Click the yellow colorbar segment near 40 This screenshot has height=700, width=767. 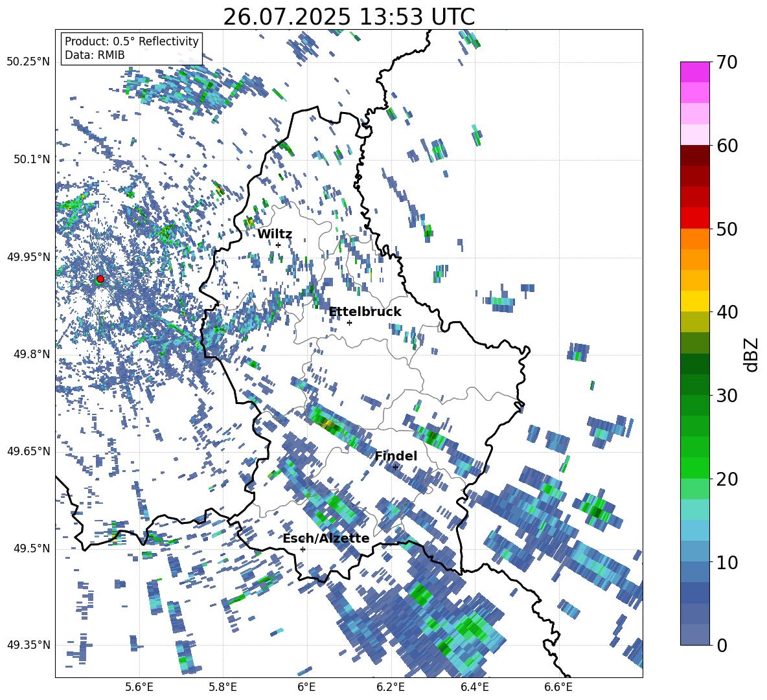[x=694, y=301]
